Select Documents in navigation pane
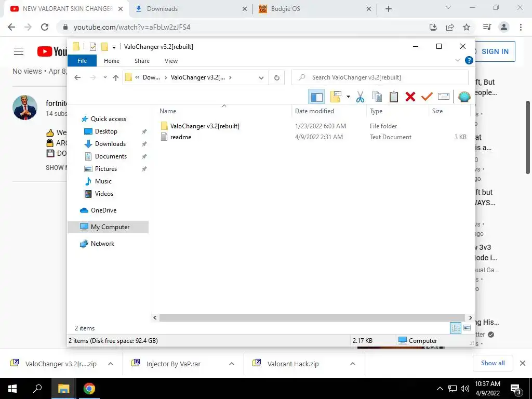 click(x=111, y=156)
